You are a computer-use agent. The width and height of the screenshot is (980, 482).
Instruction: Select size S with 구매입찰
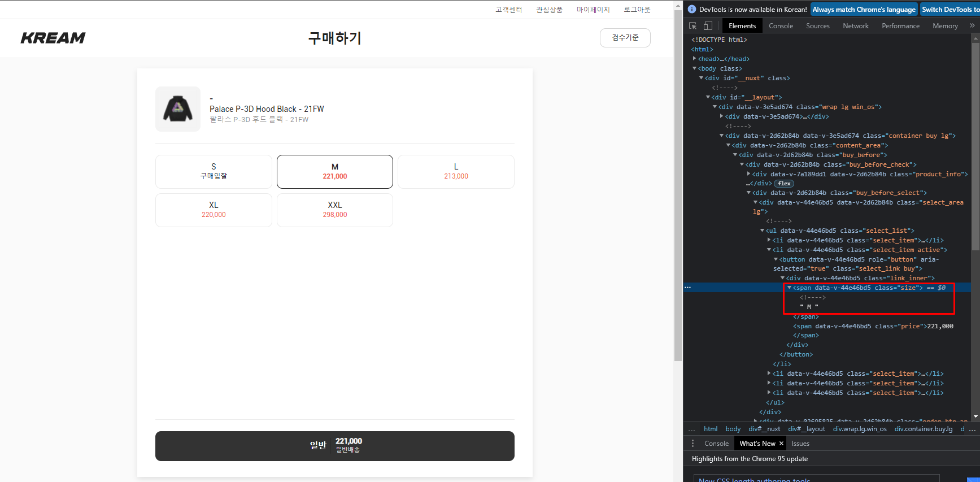(x=214, y=172)
